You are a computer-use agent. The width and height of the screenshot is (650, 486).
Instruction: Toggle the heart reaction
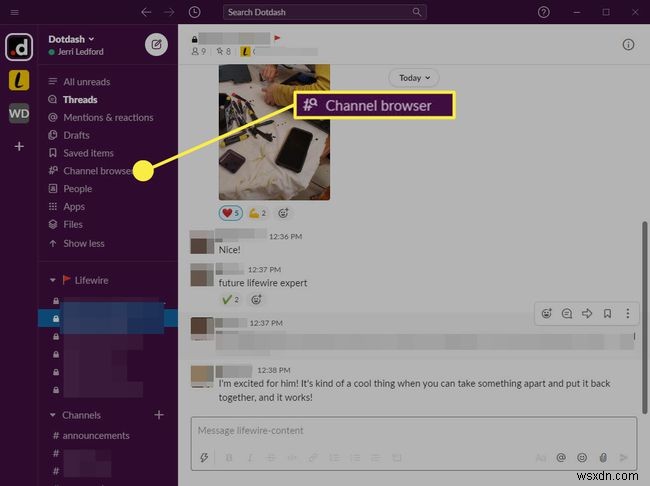click(x=231, y=213)
